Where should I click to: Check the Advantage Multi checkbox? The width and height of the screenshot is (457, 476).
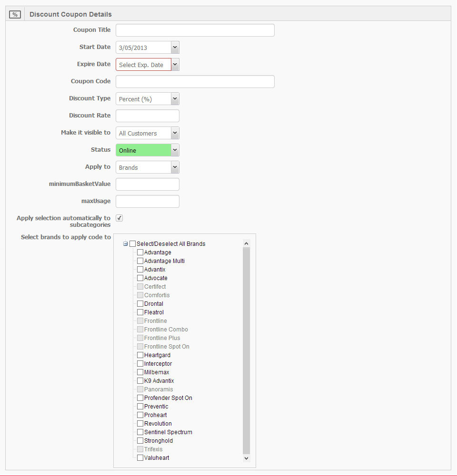coord(140,261)
